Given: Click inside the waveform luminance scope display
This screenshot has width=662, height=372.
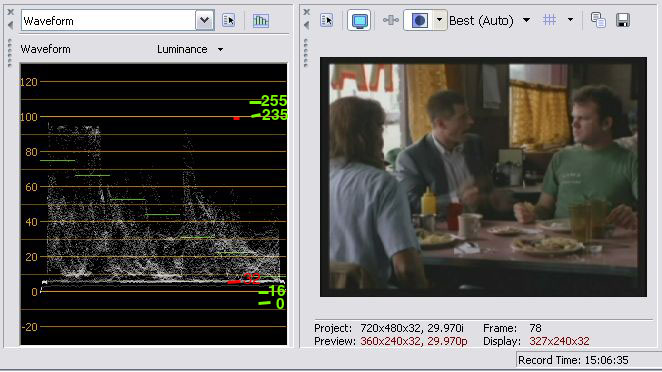Looking at the screenshot, I should coord(154,204).
